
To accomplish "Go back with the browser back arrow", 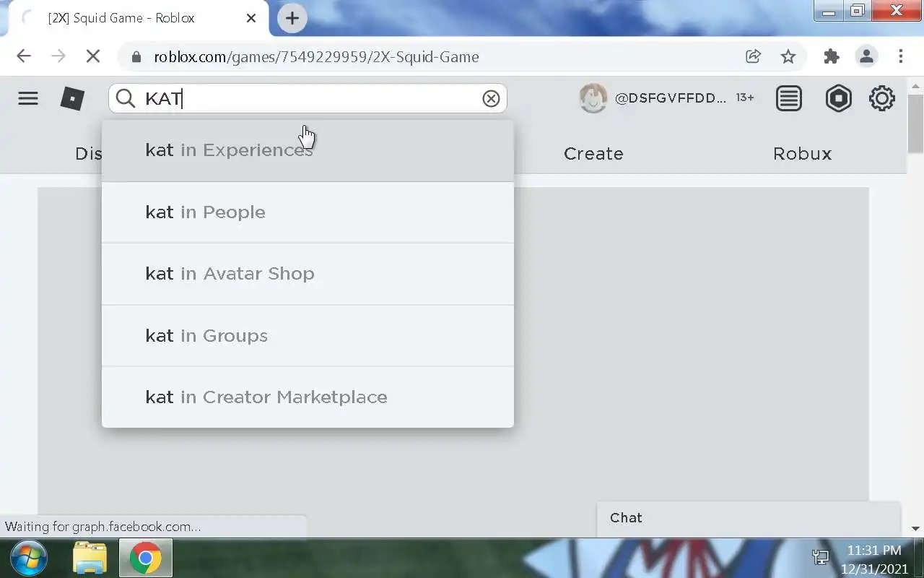I will (24, 56).
